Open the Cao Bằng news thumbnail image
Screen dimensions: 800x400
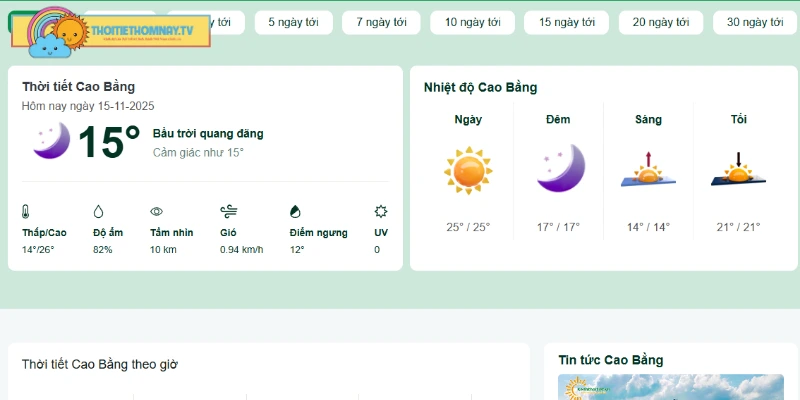tap(670, 387)
